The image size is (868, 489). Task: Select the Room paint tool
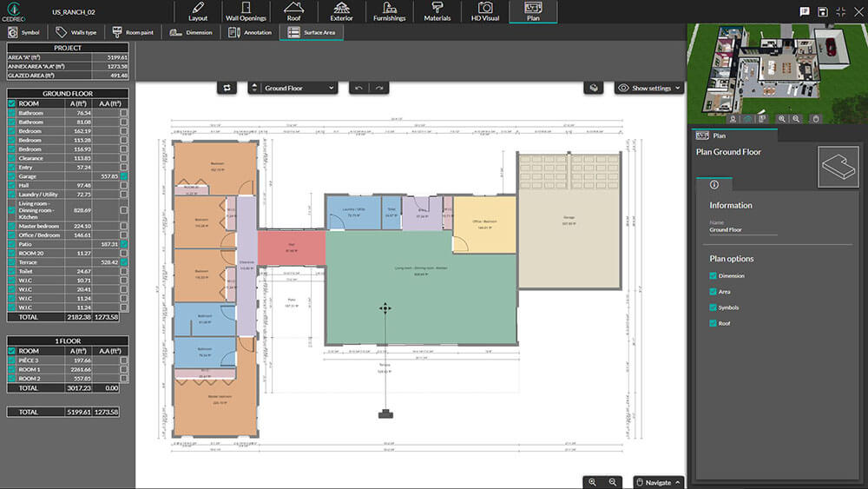click(133, 32)
